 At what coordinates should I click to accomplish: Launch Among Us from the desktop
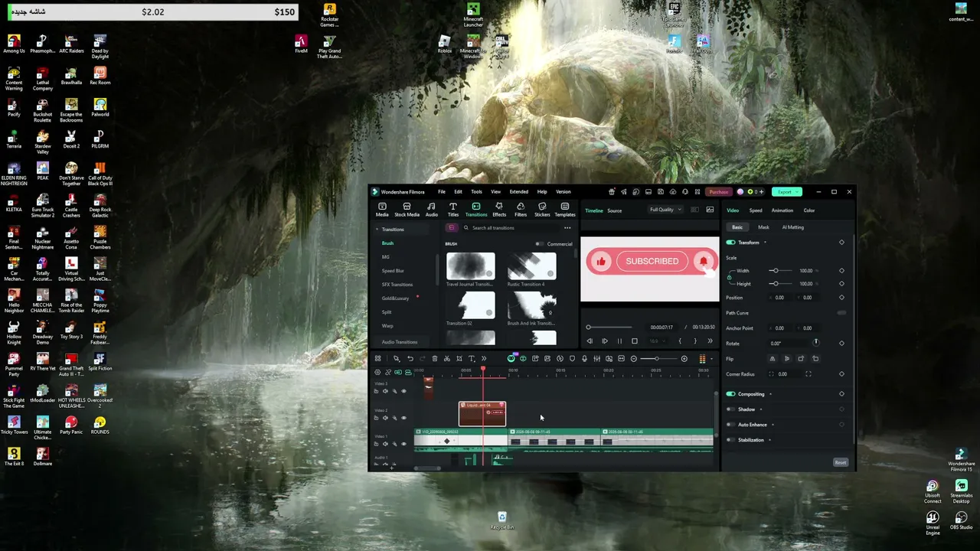click(14, 44)
